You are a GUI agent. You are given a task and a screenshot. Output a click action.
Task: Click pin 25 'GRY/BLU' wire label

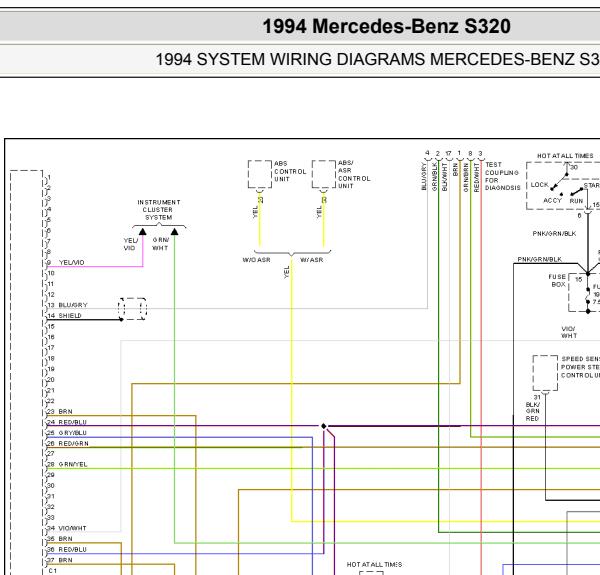point(72,433)
